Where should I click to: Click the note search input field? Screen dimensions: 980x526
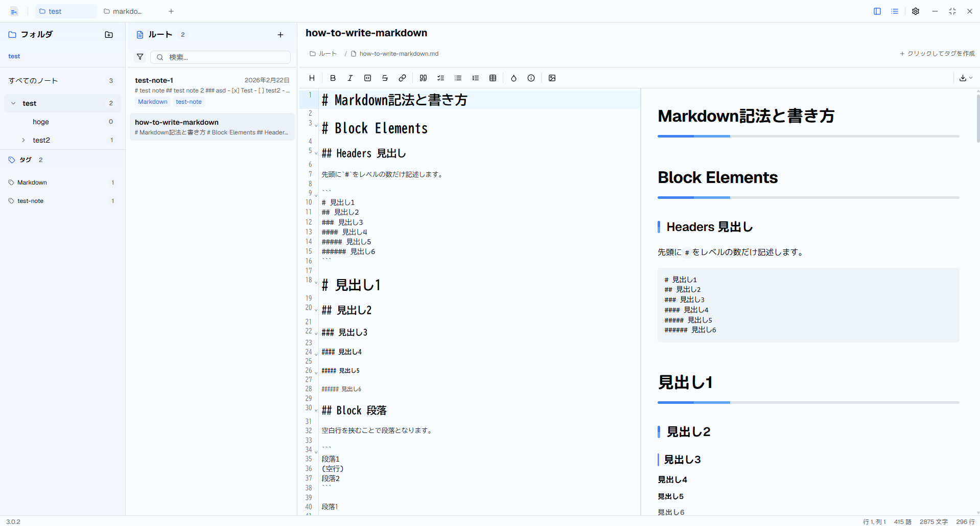[220, 57]
